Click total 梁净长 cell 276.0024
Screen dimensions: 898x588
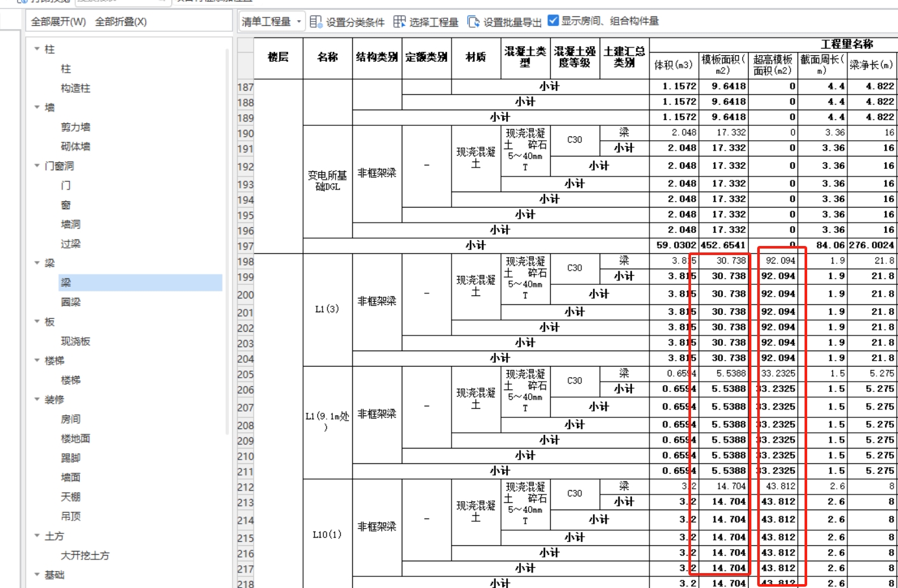coord(872,245)
